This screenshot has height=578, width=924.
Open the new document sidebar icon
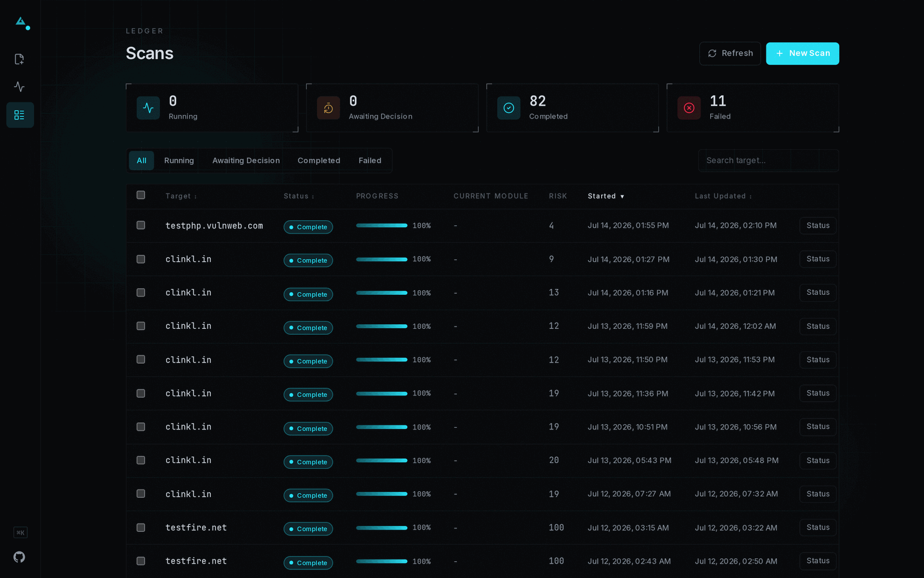click(20, 59)
